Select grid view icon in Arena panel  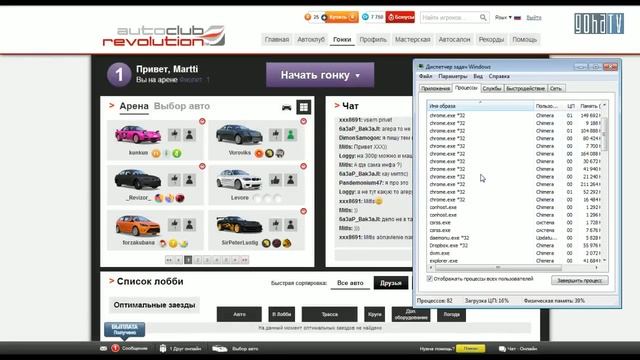tap(304, 107)
